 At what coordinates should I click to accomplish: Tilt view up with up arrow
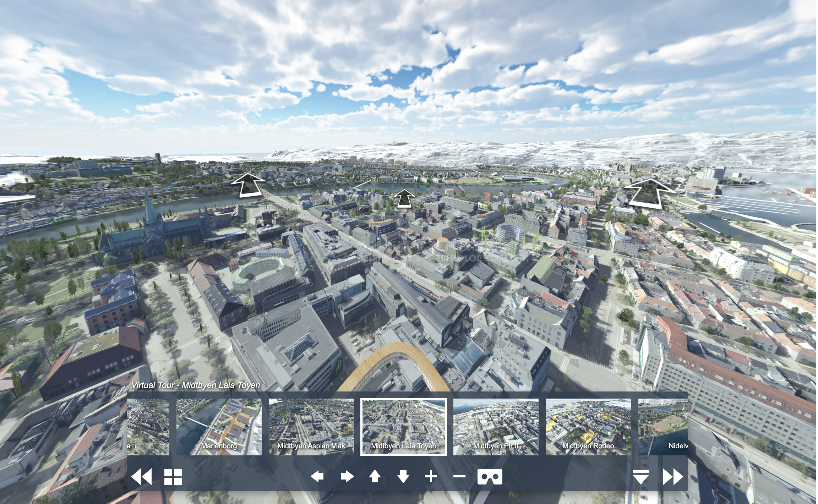(375, 476)
